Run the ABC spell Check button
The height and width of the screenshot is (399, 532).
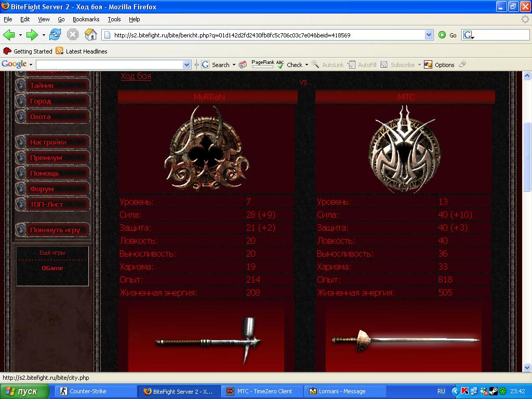click(x=289, y=65)
